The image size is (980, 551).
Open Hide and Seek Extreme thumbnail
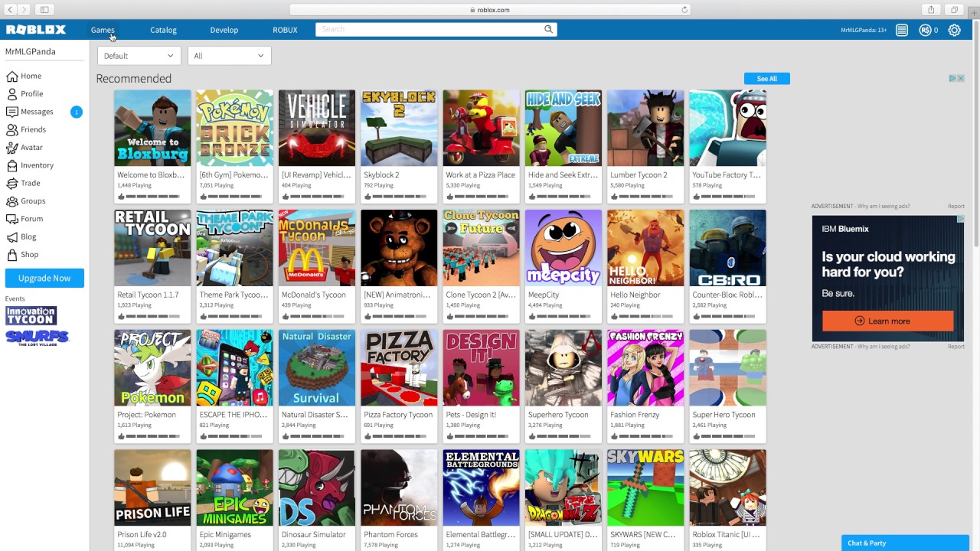click(563, 128)
